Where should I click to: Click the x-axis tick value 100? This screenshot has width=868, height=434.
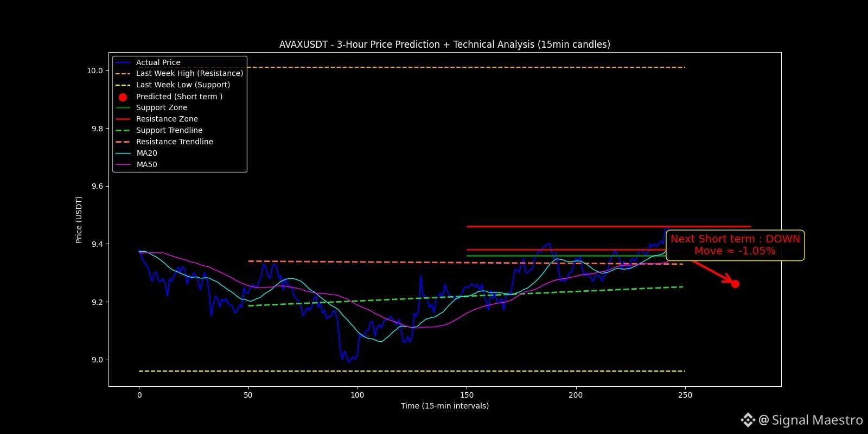coord(357,395)
